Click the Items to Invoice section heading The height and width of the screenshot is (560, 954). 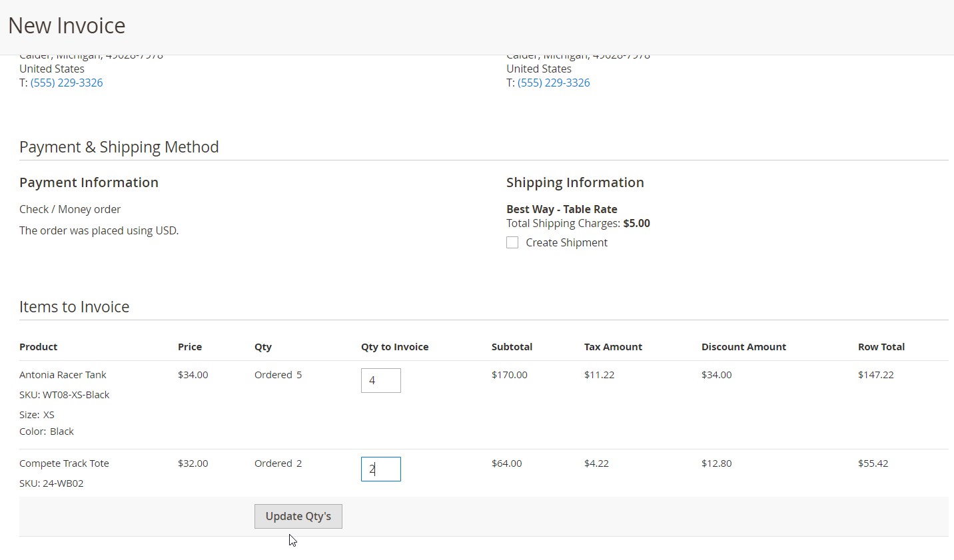74,306
